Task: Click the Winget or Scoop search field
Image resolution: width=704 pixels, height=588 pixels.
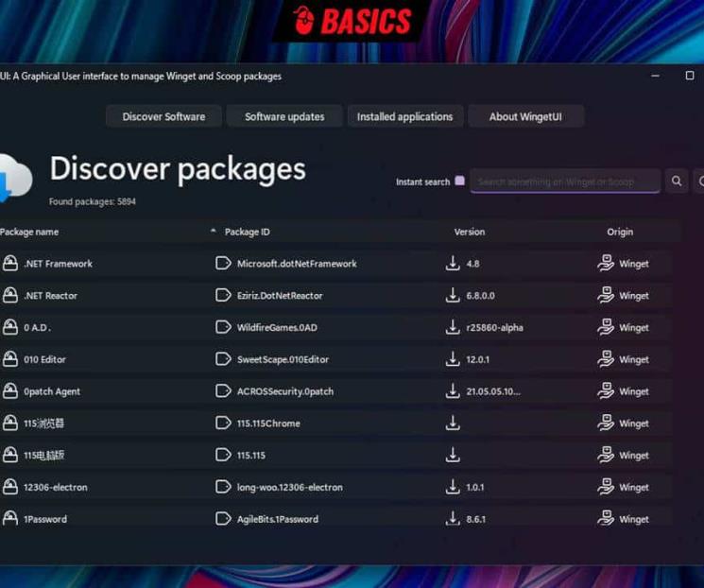Action: pyautogui.click(x=564, y=182)
